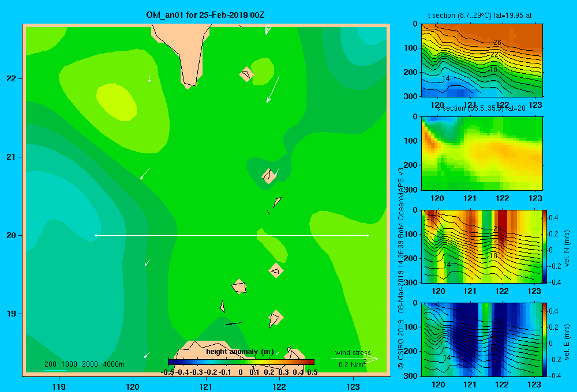
Task: Click longitude 123 under eastward velocity section
Action: point(534,385)
